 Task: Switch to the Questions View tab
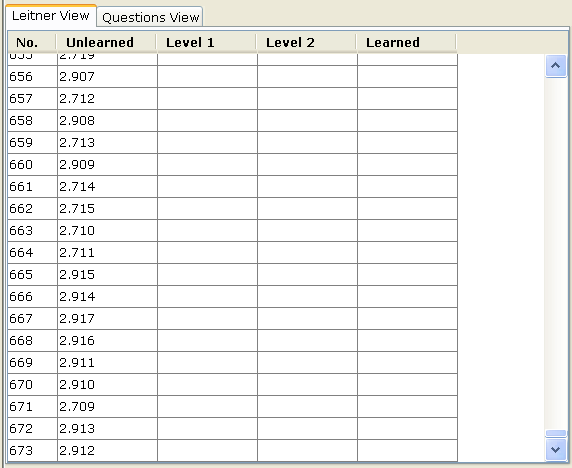pyautogui.click(x=150, y=17)
